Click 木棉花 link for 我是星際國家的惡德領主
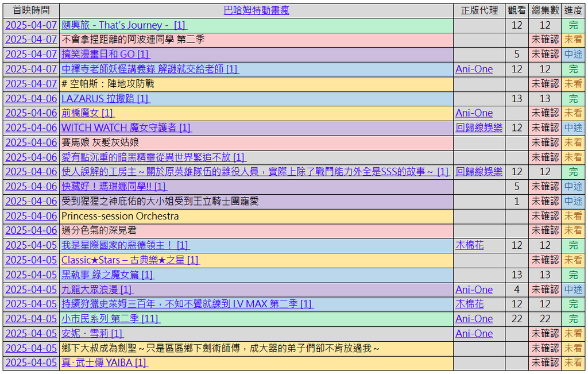The width and height of the screenshot is (588, 374). pyautogui.click(x=469, y=245)
